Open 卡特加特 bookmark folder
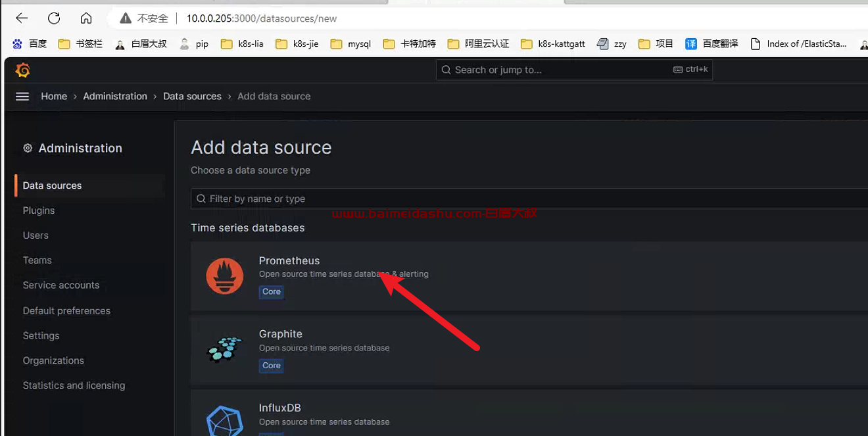This screenshot has height=436, width=868. coord(410,44)
